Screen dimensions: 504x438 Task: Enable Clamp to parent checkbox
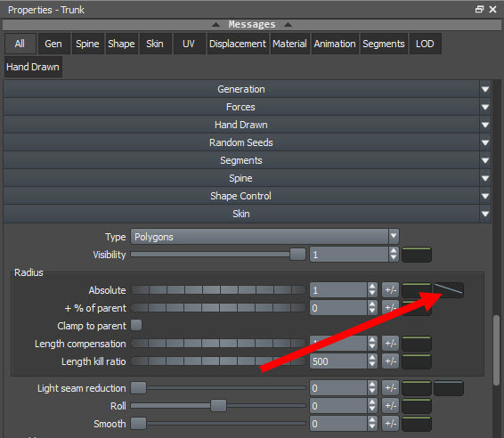(136, 325)
